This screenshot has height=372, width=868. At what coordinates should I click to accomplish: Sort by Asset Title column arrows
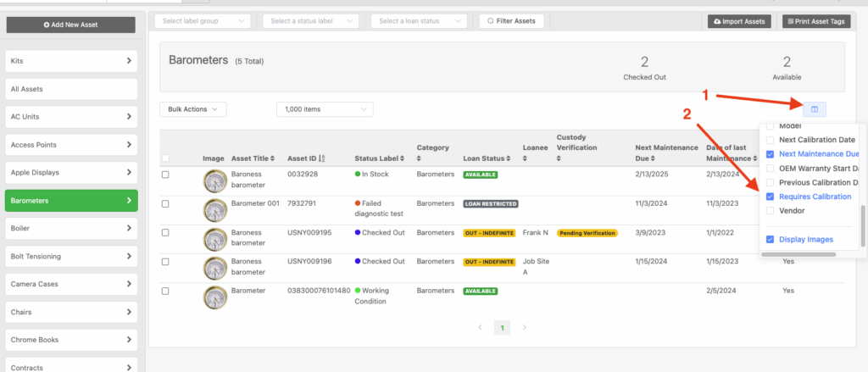(273, 158)
